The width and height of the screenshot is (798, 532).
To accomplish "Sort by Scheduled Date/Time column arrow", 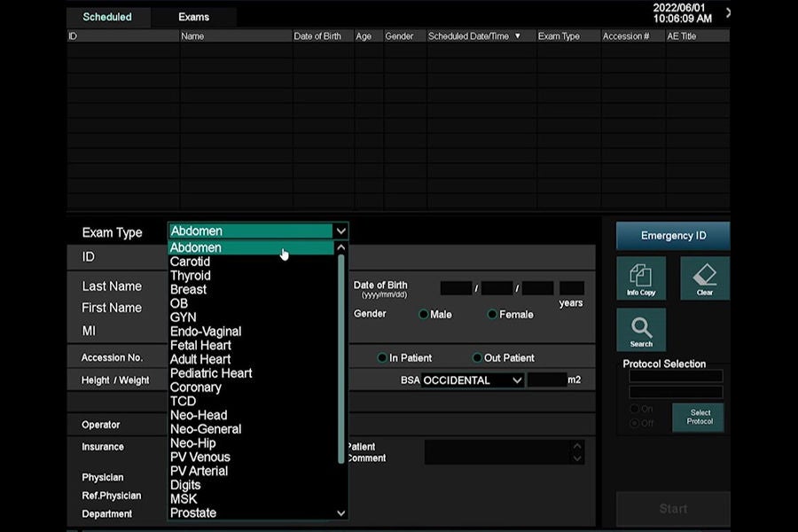I will click(518, 36).
